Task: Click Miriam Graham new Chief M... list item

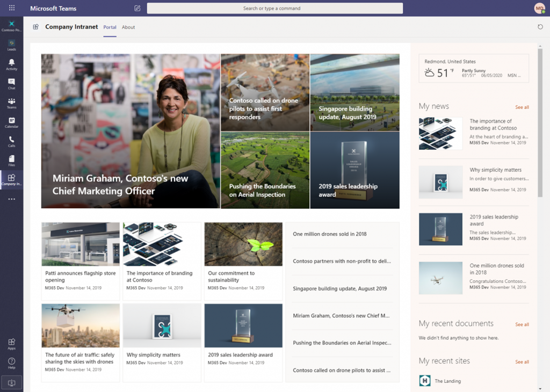Action: point(342,316)
